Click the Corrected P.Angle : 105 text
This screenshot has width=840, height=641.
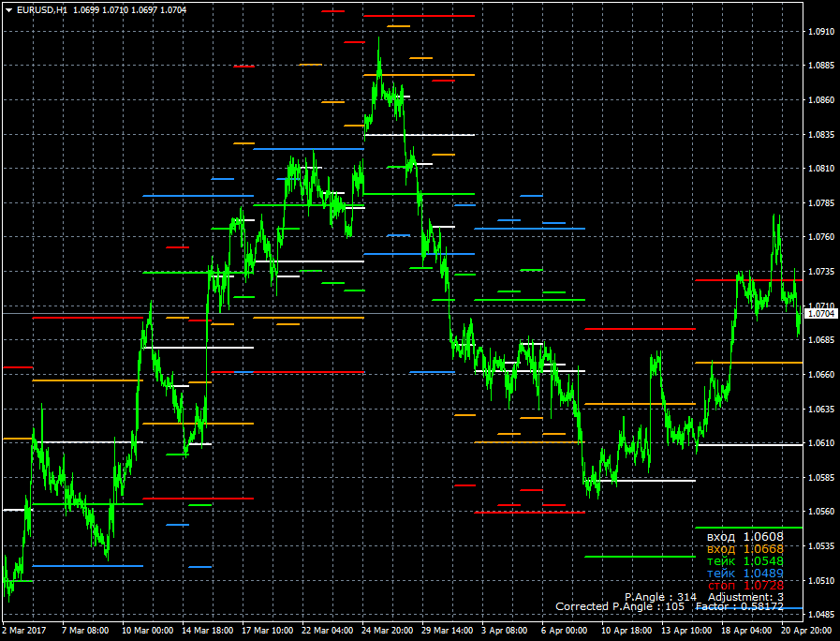620,606
